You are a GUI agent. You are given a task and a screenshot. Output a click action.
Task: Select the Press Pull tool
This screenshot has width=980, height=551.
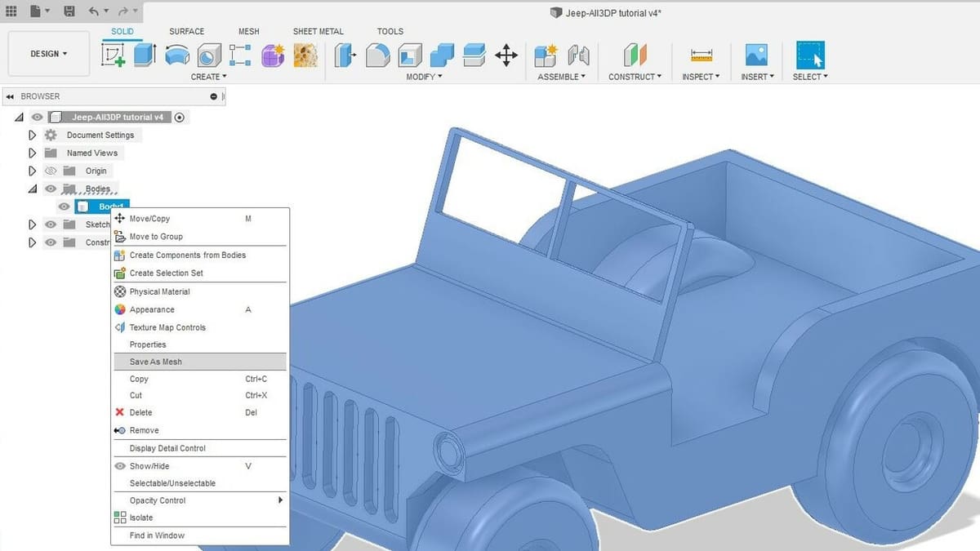pyautogui.click(x=345, y=56)
